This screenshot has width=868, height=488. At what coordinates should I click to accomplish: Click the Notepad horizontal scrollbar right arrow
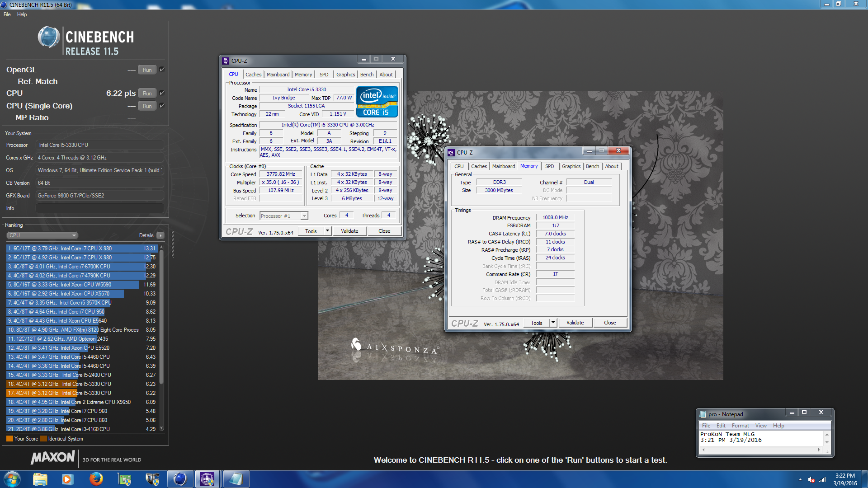point(819,450)
